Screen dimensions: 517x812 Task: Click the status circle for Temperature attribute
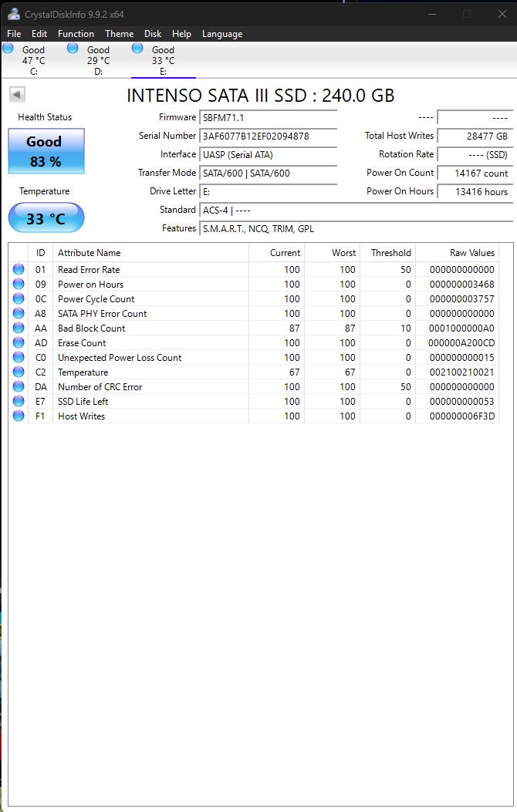(19, 372)
